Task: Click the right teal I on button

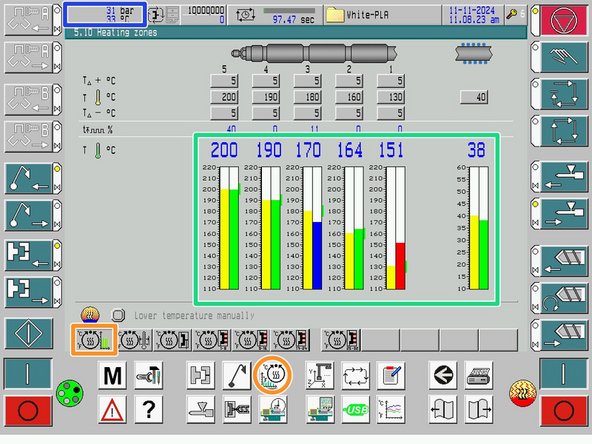Action: click(x=564, y=373)
